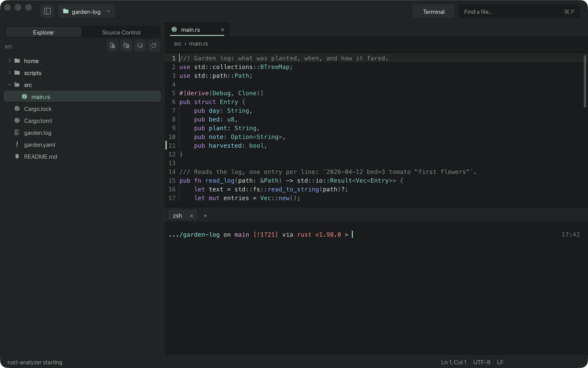Screen dimensions: 588x368
Task: Toggle the sidebar panel icon
Action: pyautogui.click(x=47, y=11)
